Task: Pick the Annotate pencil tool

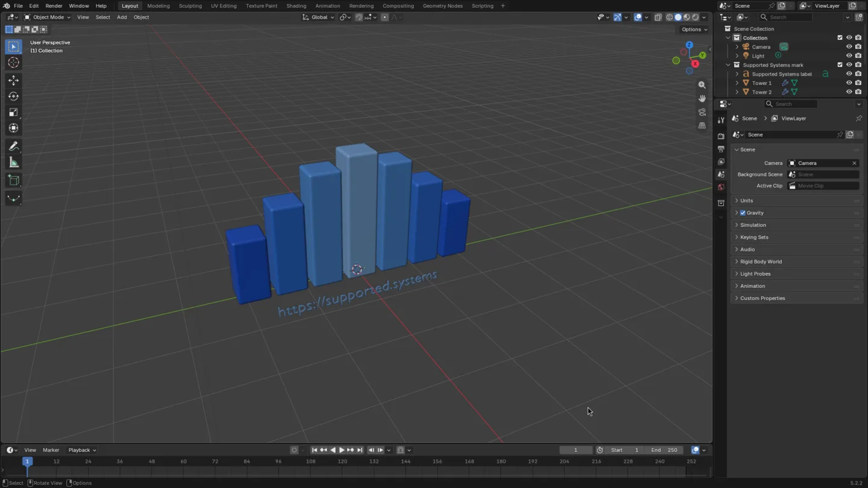Action: pyautogui.click(x=13, y=146)
